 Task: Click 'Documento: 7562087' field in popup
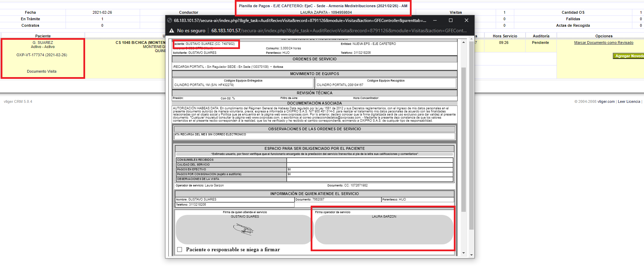(338, 199)
